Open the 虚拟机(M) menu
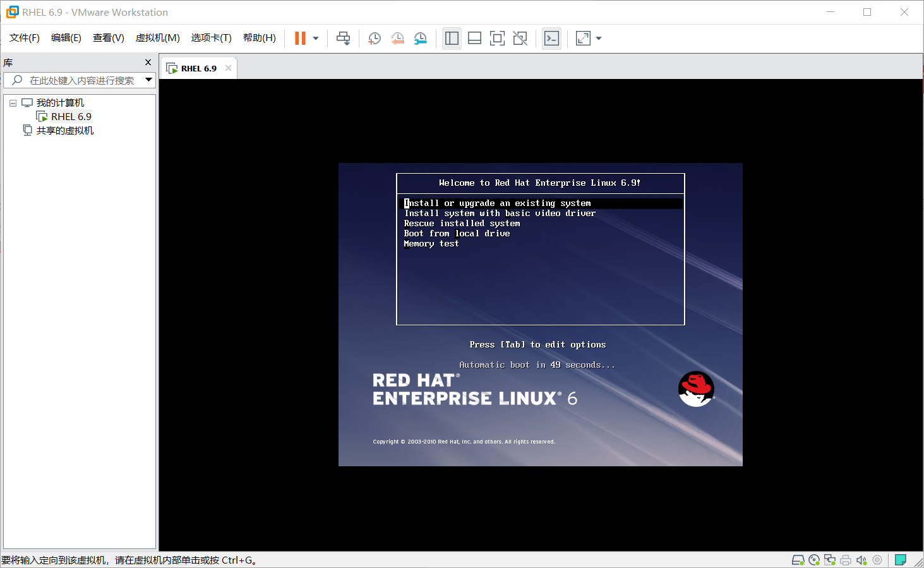924x568 pixels. 158,38
